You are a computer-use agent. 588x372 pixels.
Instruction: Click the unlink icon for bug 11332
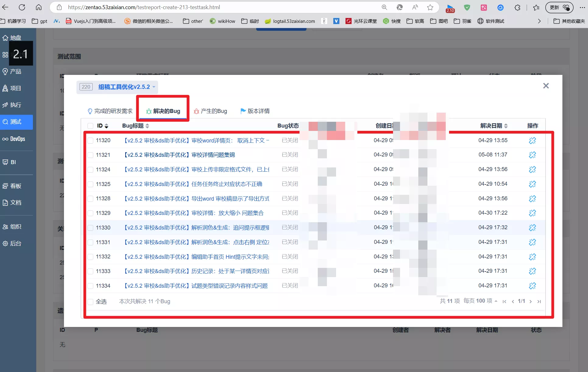tap(532, 257)
